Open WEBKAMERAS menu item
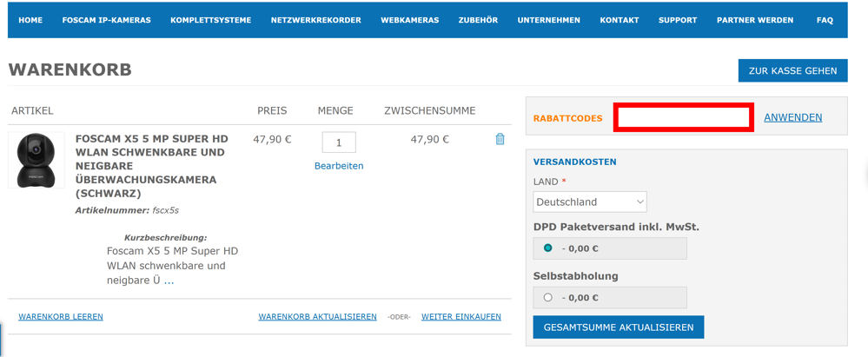Viewport: 868px width, 357px height. pyautogui.click(x=409, y=20)
